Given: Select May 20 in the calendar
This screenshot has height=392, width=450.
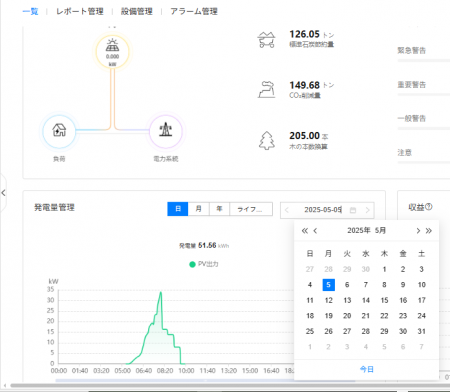Looking at the screenshot, I should coord(347,316).
